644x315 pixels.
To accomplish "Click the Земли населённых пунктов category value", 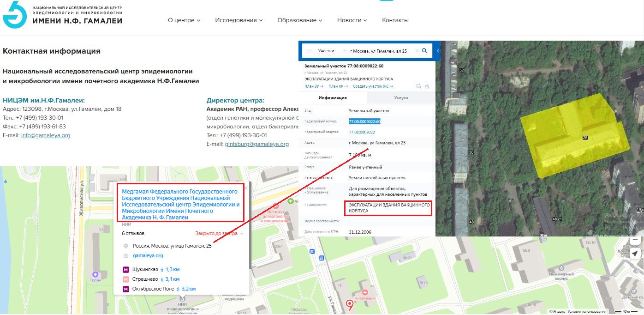I will coord(377,178).
